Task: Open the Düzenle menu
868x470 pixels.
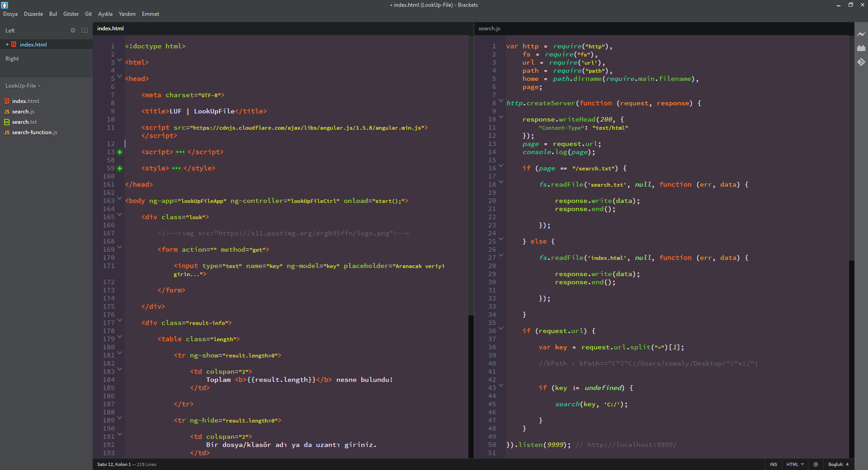Action: coord(33,14)
